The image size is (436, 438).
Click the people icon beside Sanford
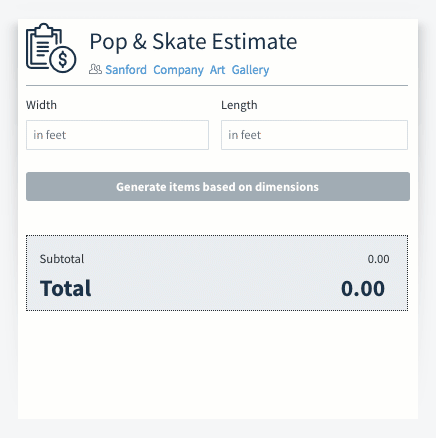coord(95,69)
